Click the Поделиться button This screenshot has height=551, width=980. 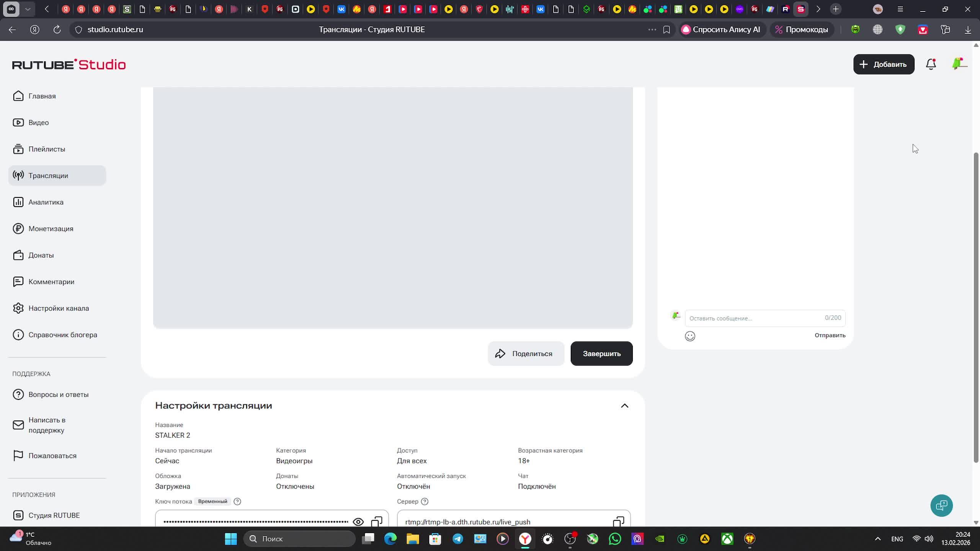coord(526,354)
